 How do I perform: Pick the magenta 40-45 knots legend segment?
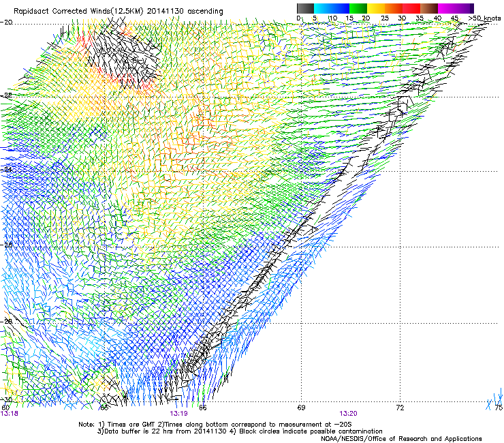[x=447, y=8]
